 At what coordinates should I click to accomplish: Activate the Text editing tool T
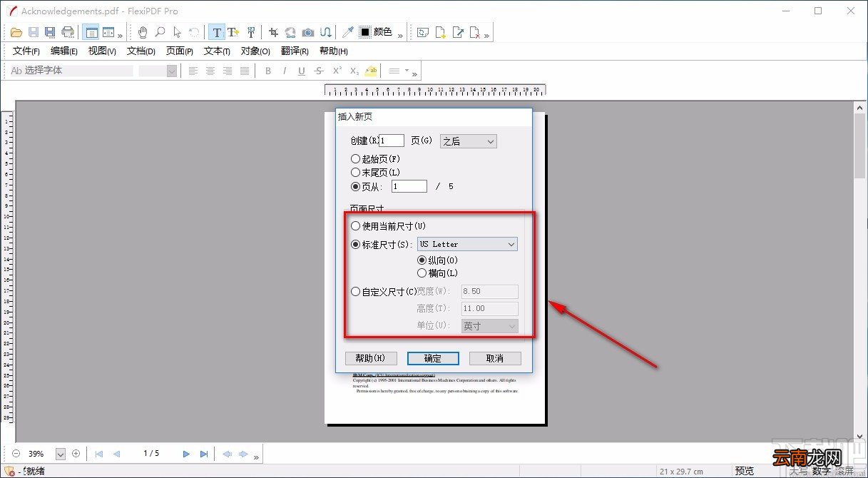(x=217, y=32)
